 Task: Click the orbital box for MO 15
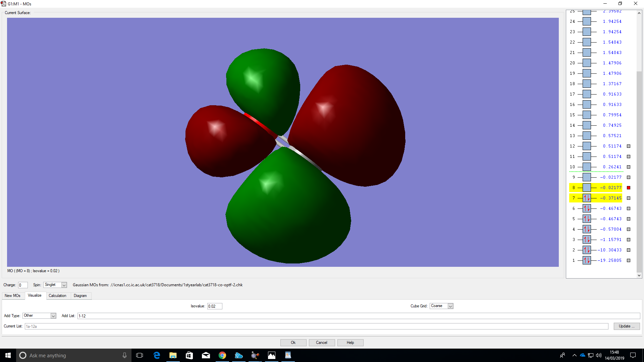click(587, 115)
